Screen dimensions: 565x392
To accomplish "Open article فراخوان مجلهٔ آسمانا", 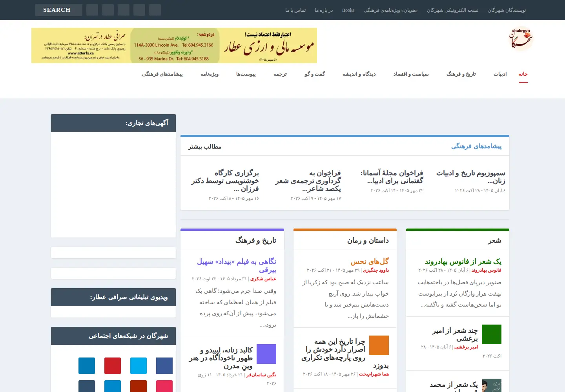I will 392,177.
